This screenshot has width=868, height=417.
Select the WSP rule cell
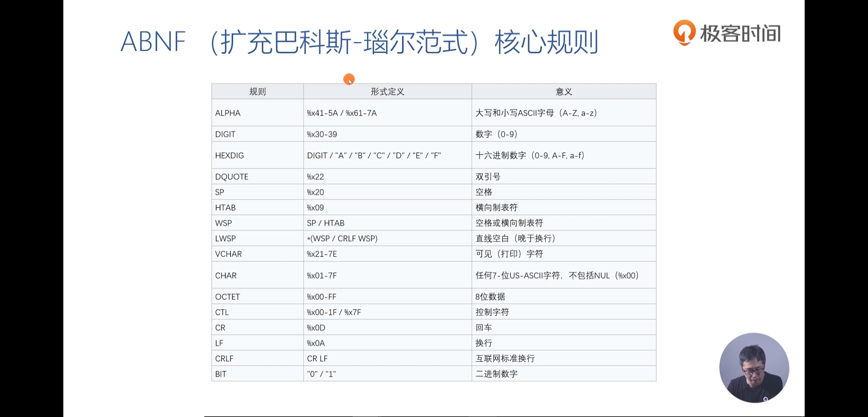tap(258, 223)
